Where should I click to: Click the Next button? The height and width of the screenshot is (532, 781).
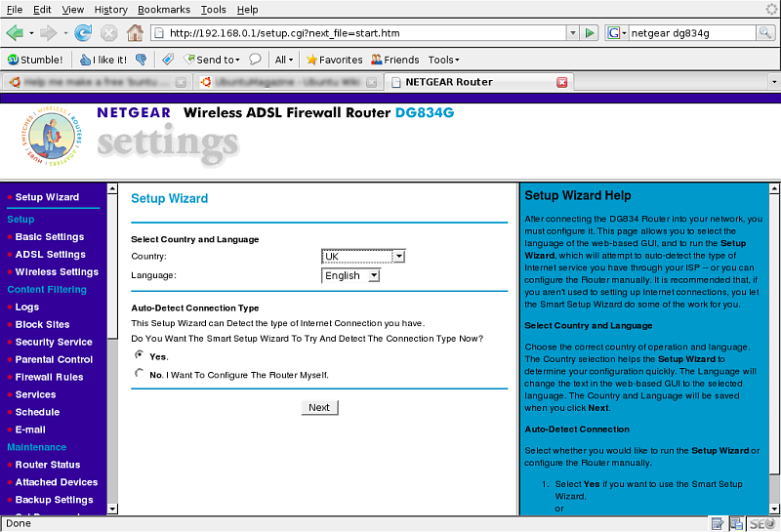tap(319, 407)
